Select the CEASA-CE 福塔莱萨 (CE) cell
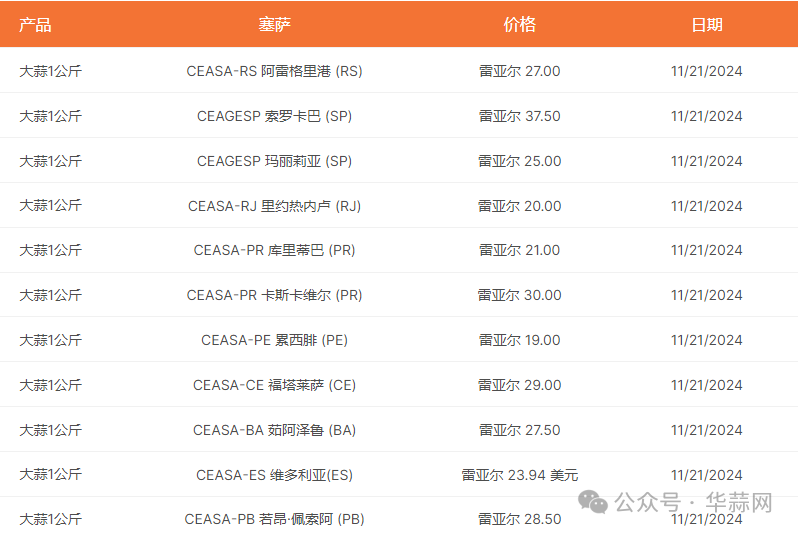Viewport: 798px width, 534px height. [274, 385]
